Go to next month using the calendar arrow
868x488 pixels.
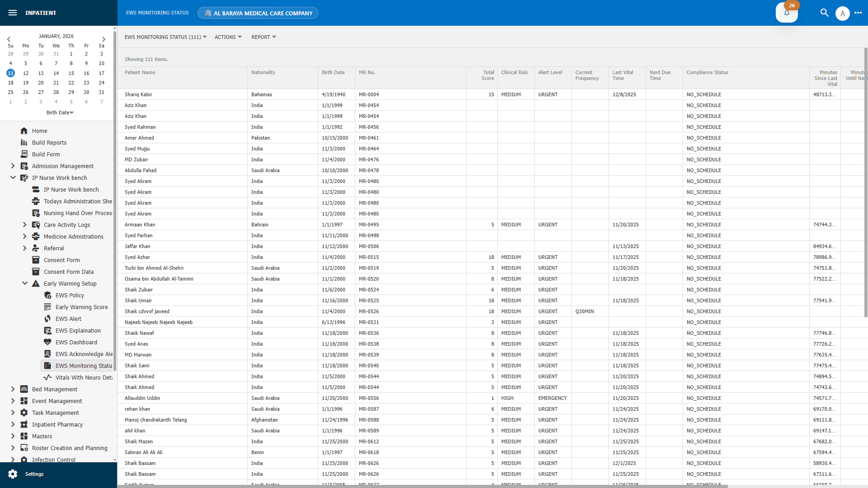tap(104, 39)
